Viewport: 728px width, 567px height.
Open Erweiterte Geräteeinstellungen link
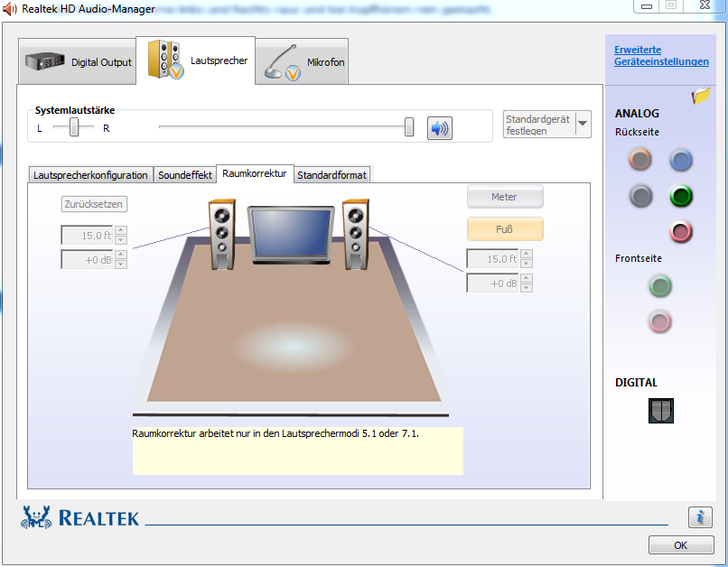661,56
